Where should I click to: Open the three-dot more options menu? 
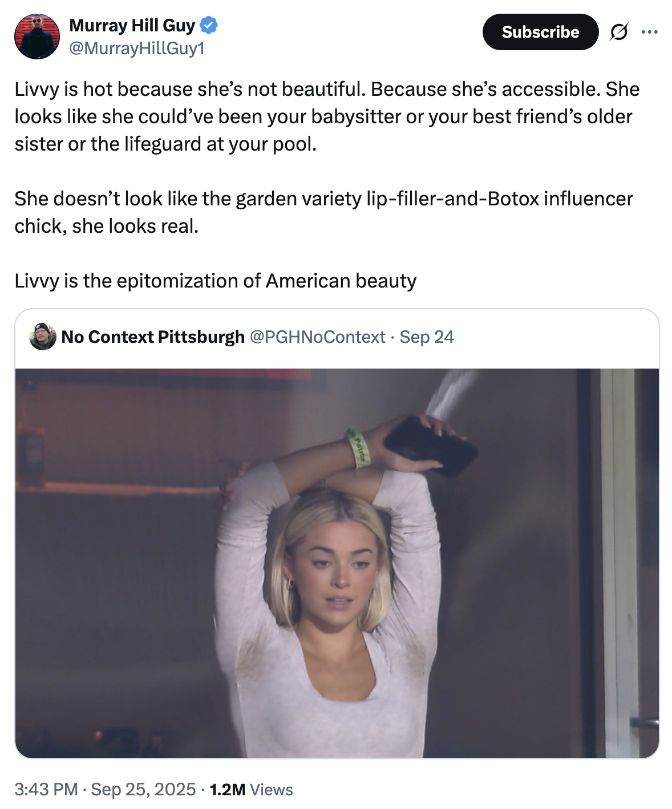[x=649, y=33]
